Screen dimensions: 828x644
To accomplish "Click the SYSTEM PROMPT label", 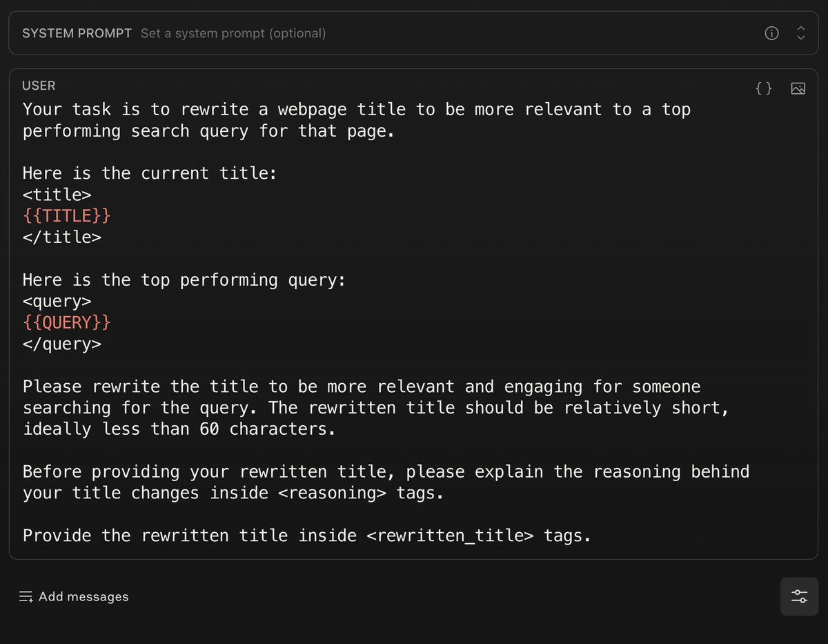I will pyautogui.click(x=77, y=33).
